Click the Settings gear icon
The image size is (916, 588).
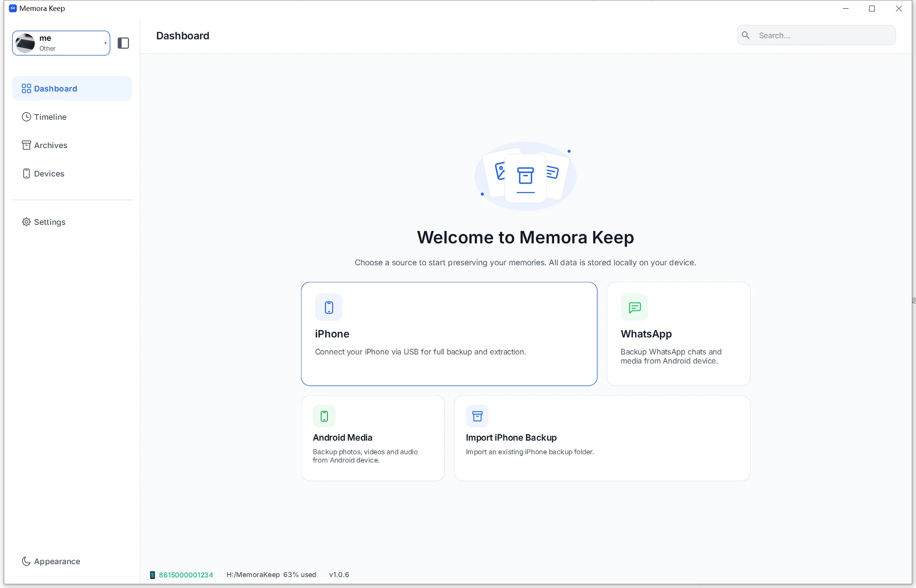[x=26, y=222]
